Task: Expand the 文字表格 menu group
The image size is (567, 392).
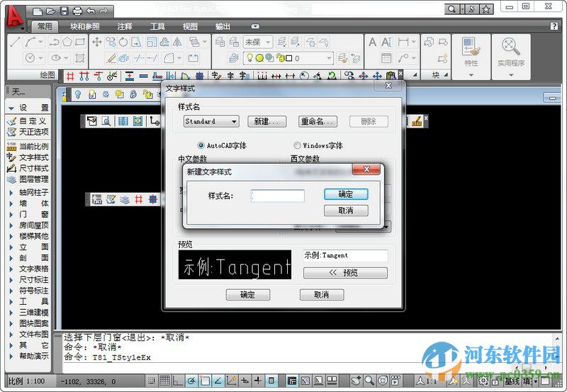Action: point(11,269)
